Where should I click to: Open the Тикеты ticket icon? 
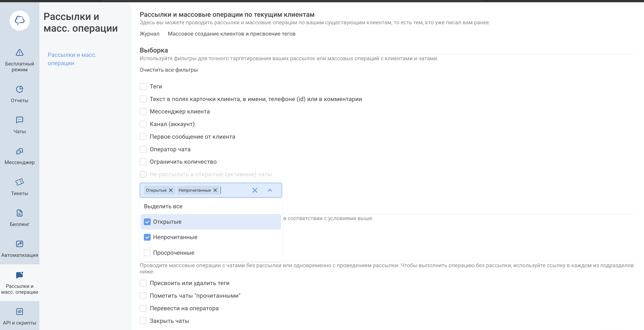click(20, 182)
